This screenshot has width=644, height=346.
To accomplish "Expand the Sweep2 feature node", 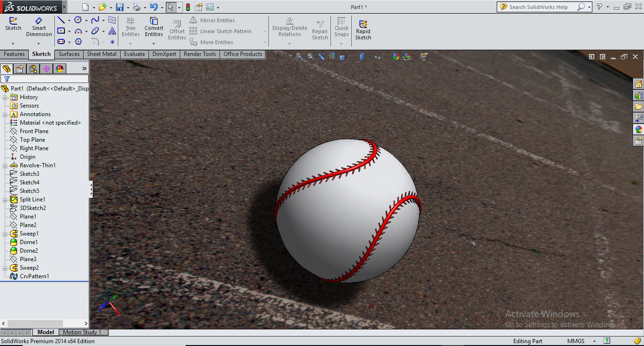I will (5, 268).
